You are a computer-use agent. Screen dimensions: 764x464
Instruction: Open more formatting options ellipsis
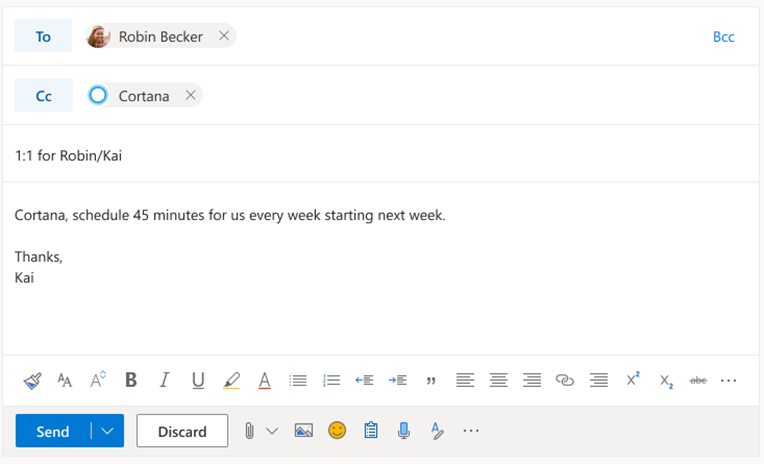tap(728, 380)
